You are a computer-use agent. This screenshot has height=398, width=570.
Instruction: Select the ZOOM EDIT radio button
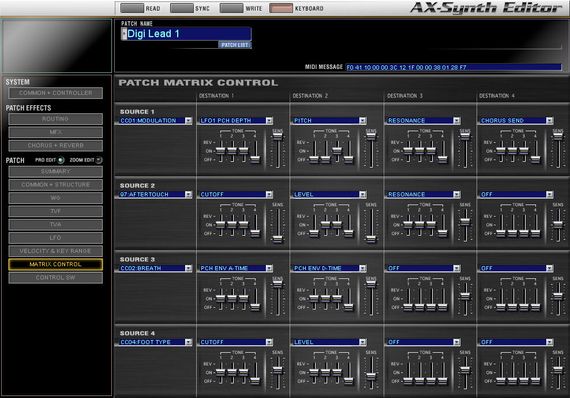[99, 160]
